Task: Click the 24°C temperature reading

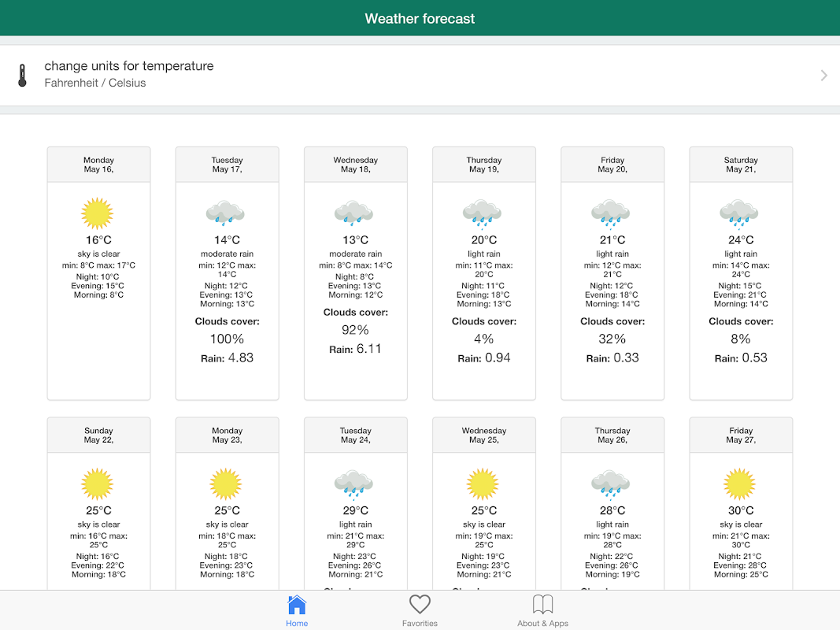Action: point(741,240)
